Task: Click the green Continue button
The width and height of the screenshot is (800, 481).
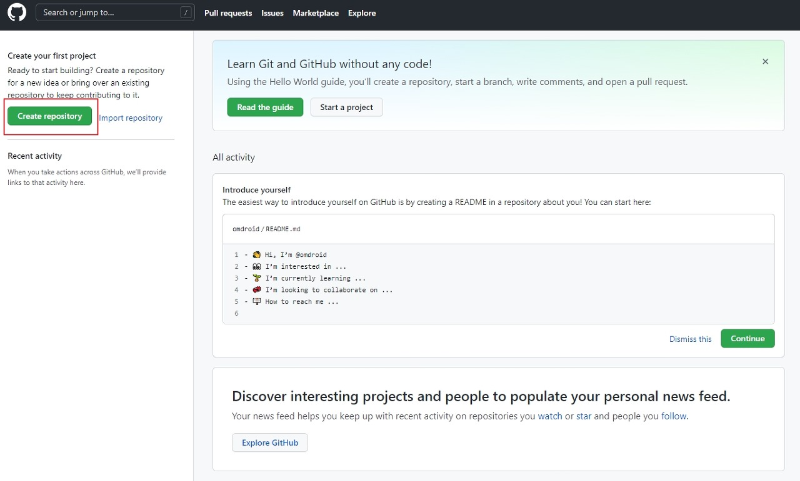Action: (747, 338)
